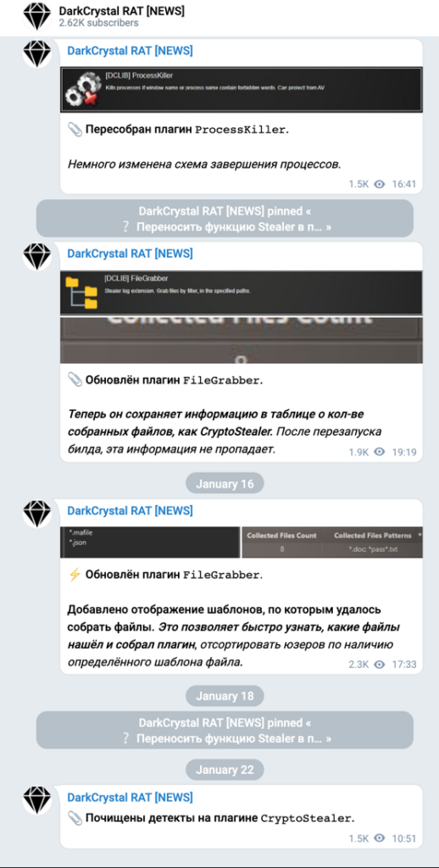Viewport: 439px width, 868px height.
Task: Click the gears icon in the ProcessKiller banner
Action: (x=81, y=89)
